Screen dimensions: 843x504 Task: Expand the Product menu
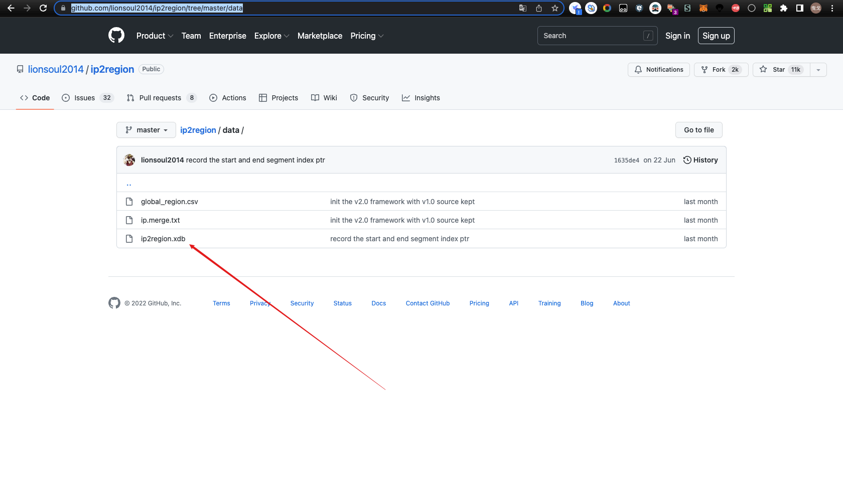(155, 36)
